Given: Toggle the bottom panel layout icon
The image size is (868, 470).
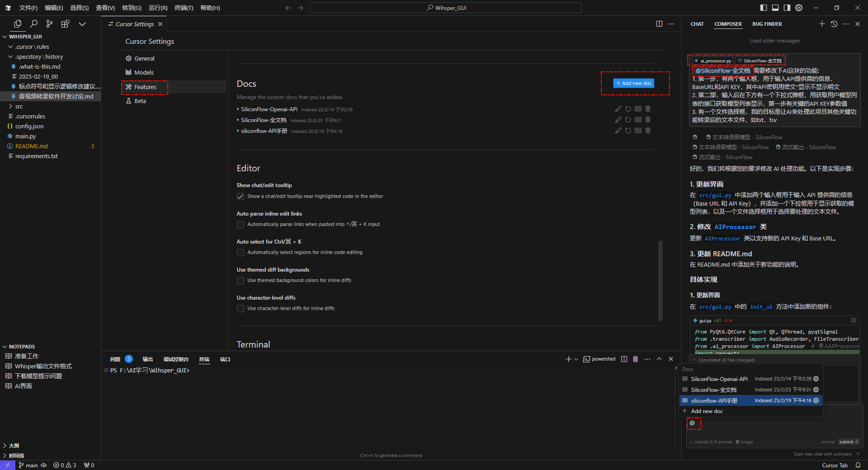Looking at the screenshot, I should click(x=775, y=8).
